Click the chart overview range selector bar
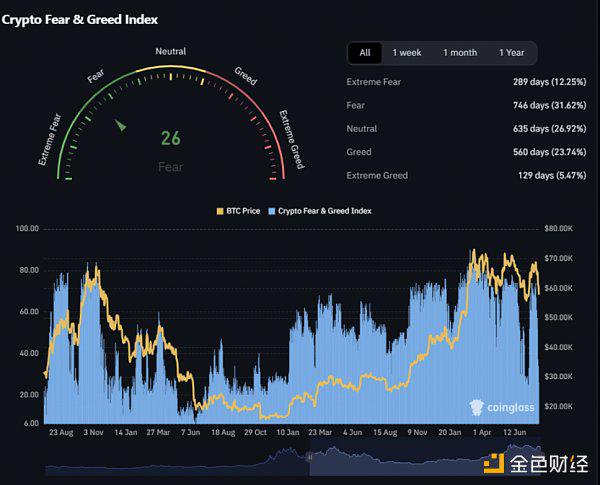600x485 pixels. coord(420,456)
